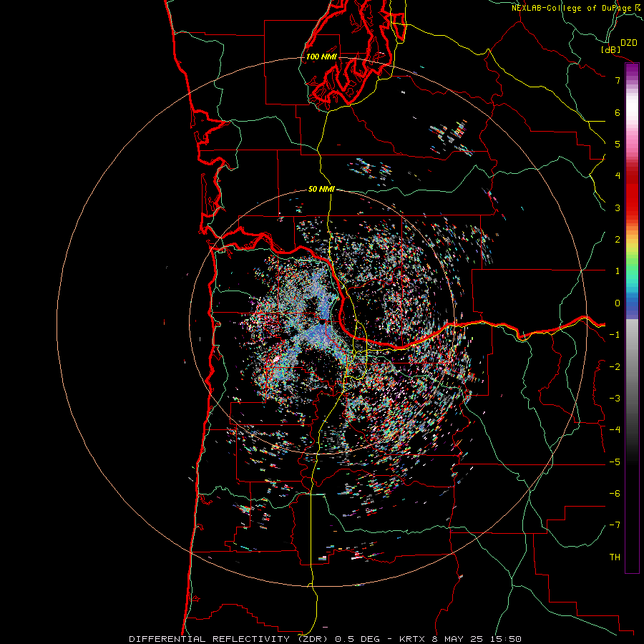
Task: Click the legend value 3
Action: 618,208
